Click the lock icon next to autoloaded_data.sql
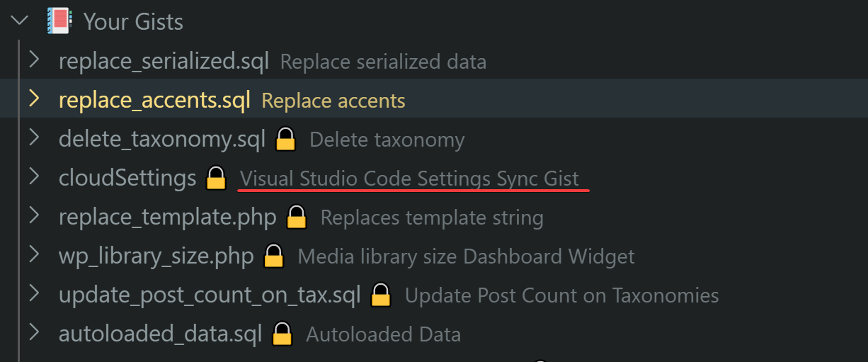Image resolution: width=868 pixels, height=362 pixels. tap(282, 334)
